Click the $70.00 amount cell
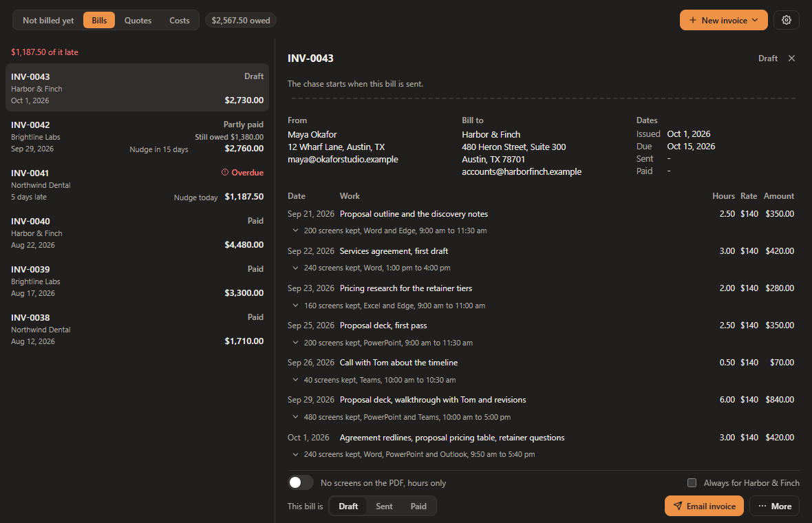Viewport: 812px width, 523px height. pos(782,362)
